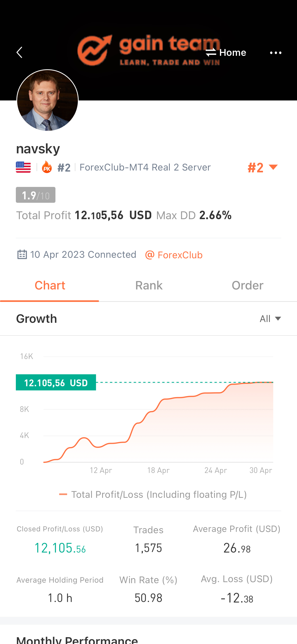Tap the calendar icon beside connection date
Image resolution: width=297 pixels, height=644 pixels.
(22, 255)
